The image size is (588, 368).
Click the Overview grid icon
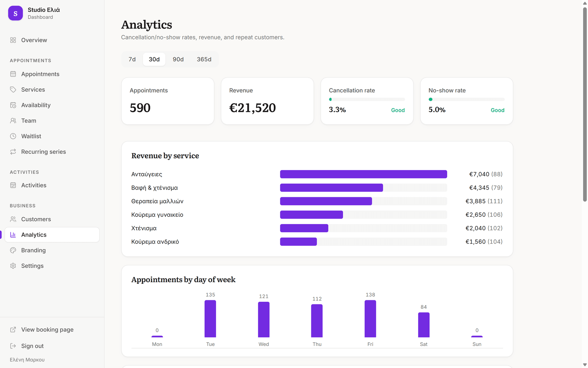click(x=13, y=40)
